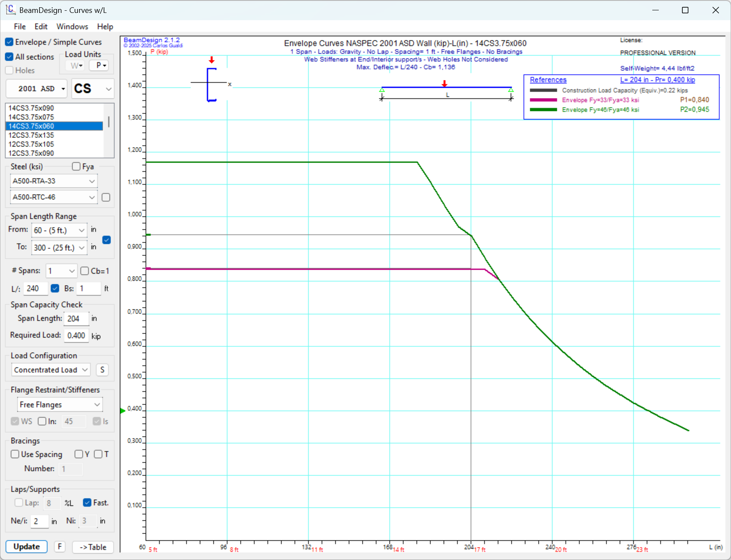The width and height of the screenshot is (731, 560).
Task: Click the BeamDesign app icon in the title bar
Action: pyautogui.click(x=10, y=10)
